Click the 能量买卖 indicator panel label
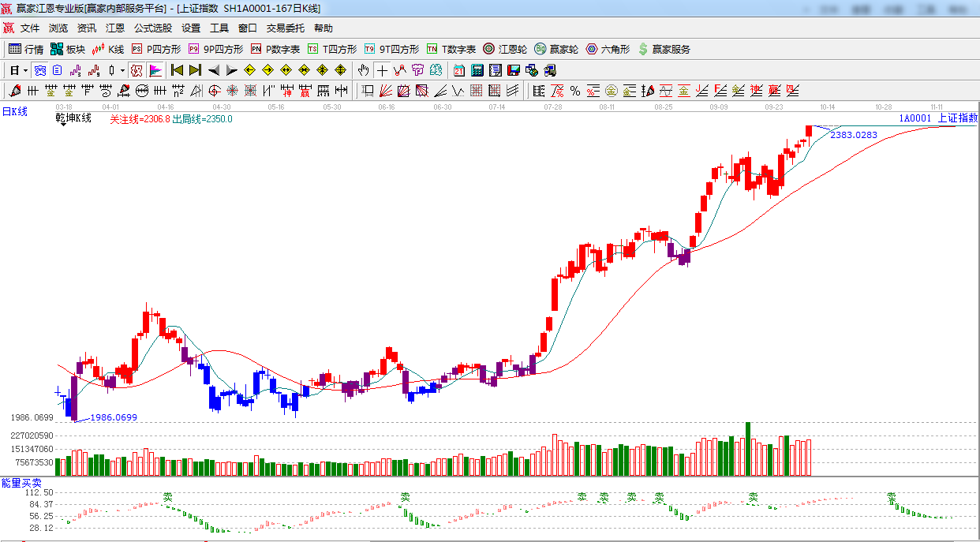The height and width of the screenshot is (542, 980). tap(21, 482)
